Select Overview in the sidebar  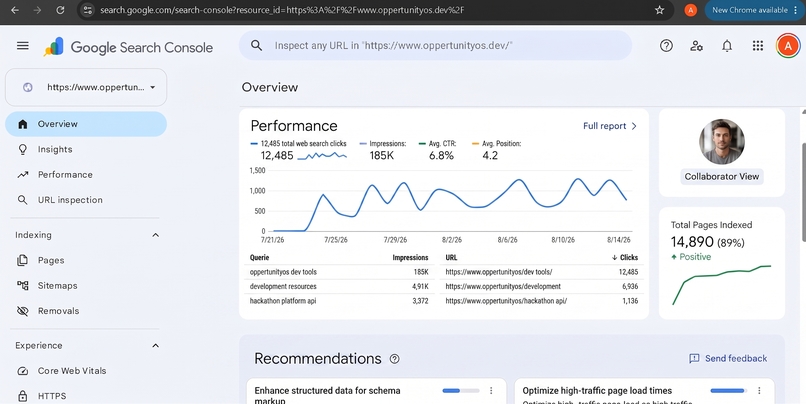point(86,124)
